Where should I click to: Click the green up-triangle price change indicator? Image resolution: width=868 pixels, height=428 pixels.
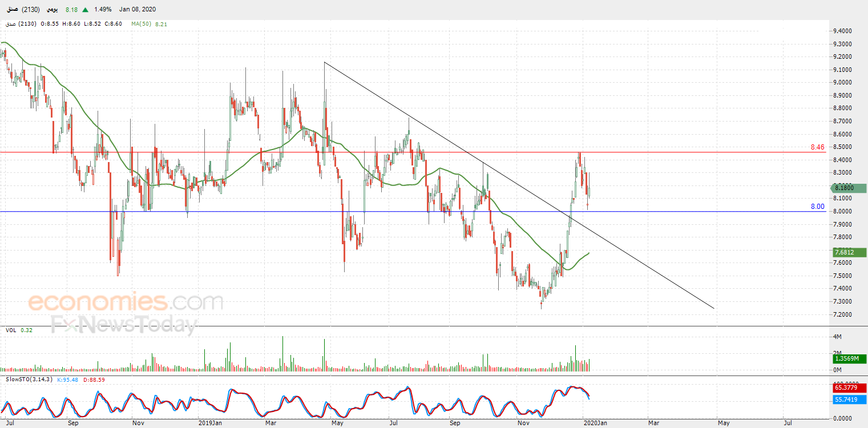pos(85,10)
